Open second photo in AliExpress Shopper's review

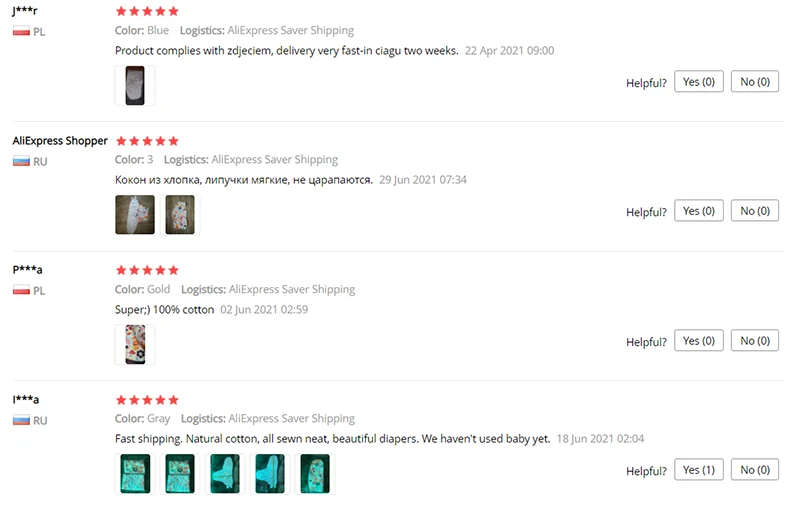click(x=180, y=215)
